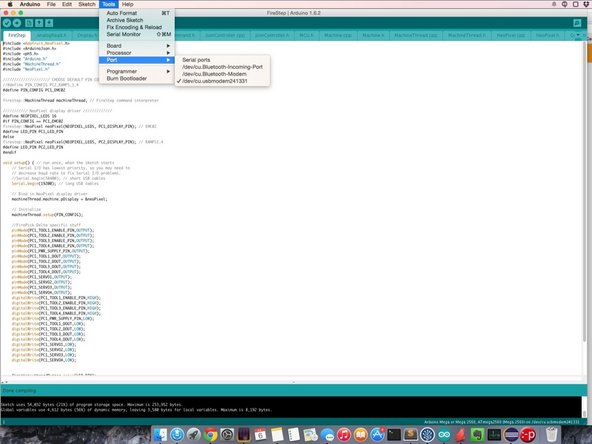This screenshot has width=592, height=444.
Task: Switch to the JsonController.h tab
Action: [272, 35]
